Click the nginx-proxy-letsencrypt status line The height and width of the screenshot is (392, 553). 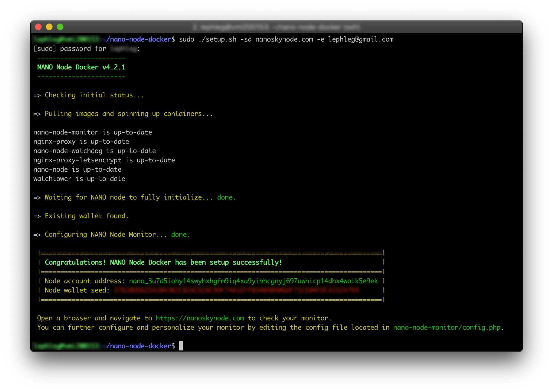point(104,160)
